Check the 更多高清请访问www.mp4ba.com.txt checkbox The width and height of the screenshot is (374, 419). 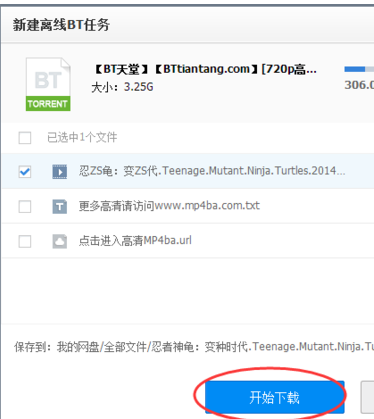click(25, 207)
